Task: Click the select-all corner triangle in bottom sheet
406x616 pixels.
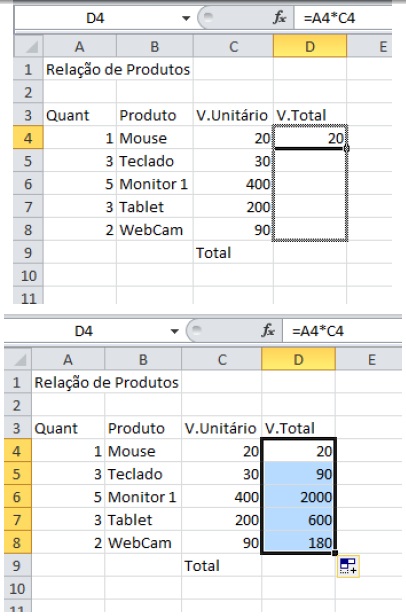Action: [18, 359]
